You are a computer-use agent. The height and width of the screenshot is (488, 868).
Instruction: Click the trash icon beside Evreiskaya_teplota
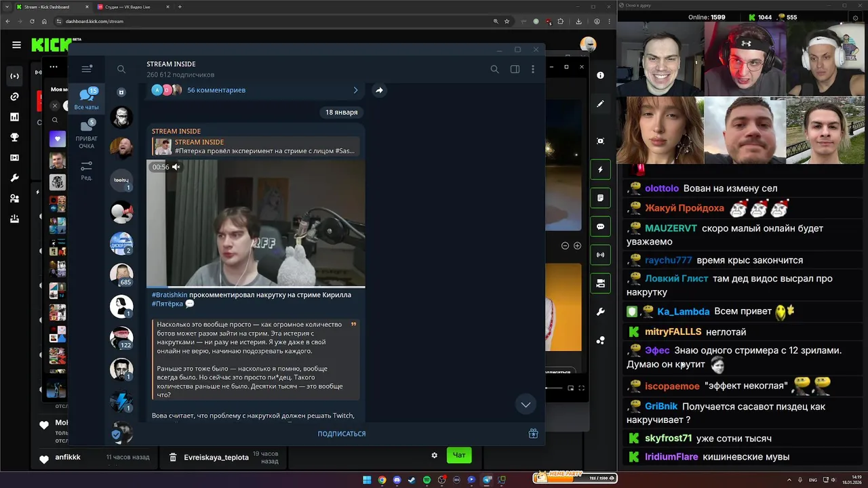(x=173, y=457)
